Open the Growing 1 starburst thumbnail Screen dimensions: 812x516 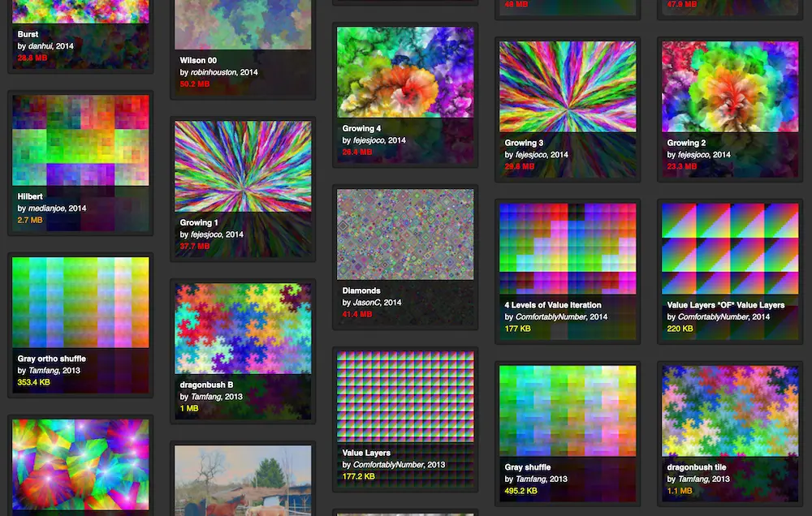coord(243,166)
